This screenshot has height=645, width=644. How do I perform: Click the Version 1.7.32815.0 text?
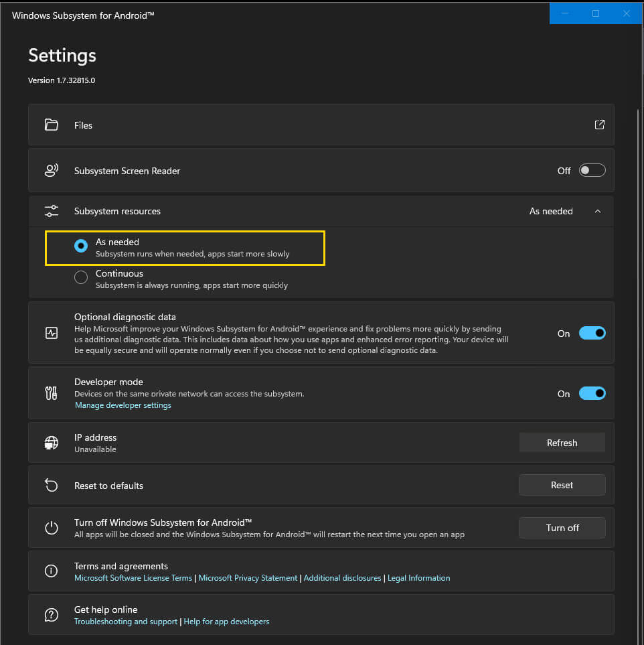coord(62,80)
